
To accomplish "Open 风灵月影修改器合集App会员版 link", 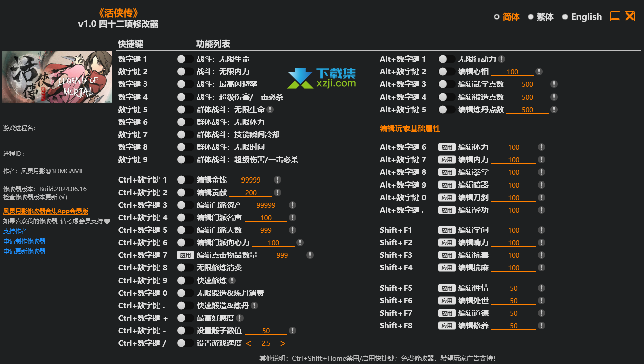I will click(x=45, y=211).
